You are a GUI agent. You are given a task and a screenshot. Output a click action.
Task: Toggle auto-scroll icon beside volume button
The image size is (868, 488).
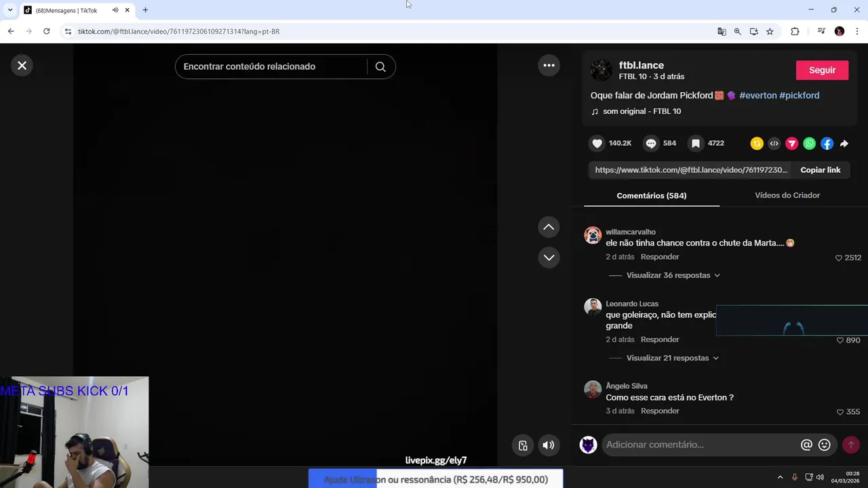click(523, 445)
